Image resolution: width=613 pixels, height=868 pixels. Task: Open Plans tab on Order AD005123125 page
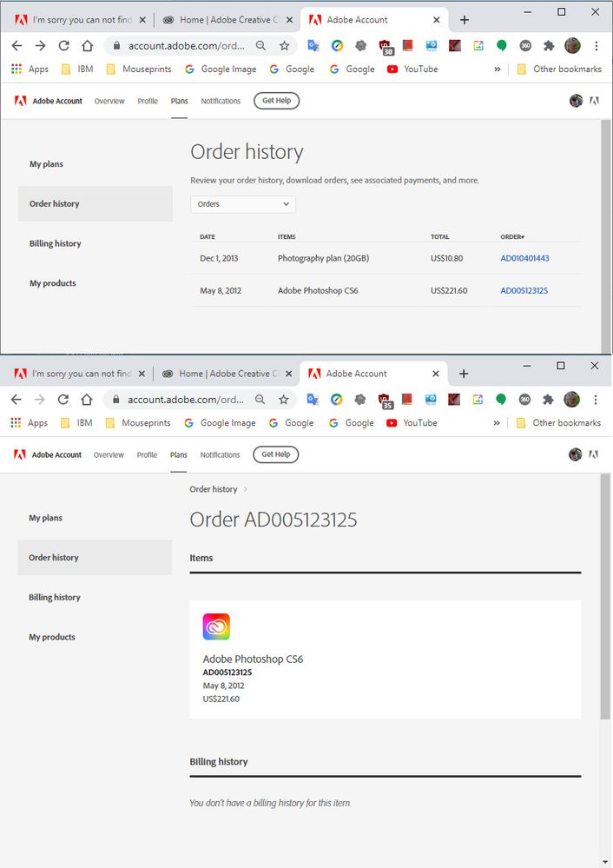[179, 455]
